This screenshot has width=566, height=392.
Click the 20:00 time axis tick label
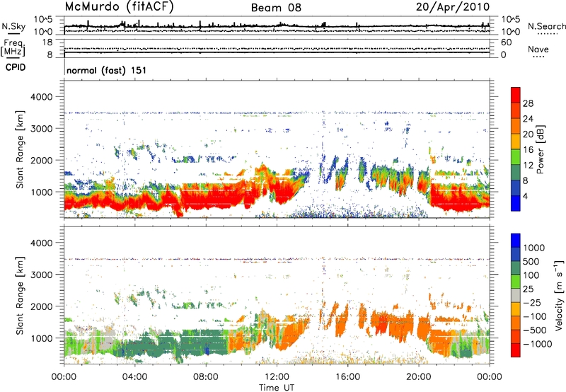(x=419, y=377)
